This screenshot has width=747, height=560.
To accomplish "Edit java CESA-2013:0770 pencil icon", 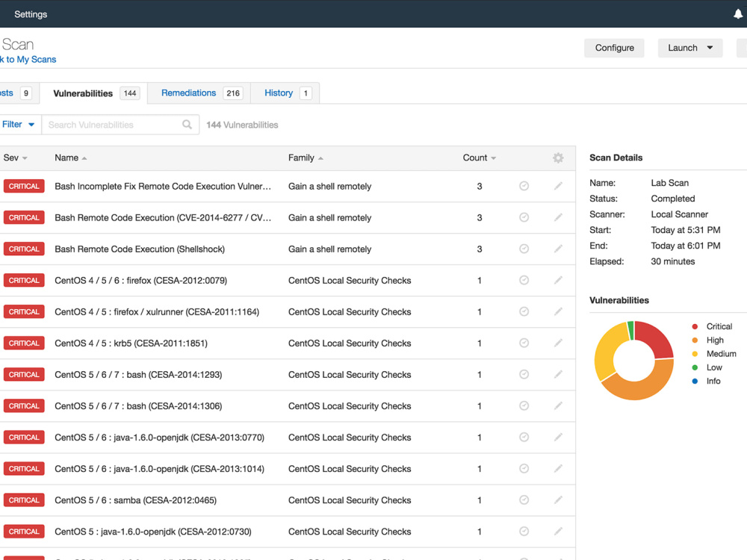I will (x=558, y=437).
